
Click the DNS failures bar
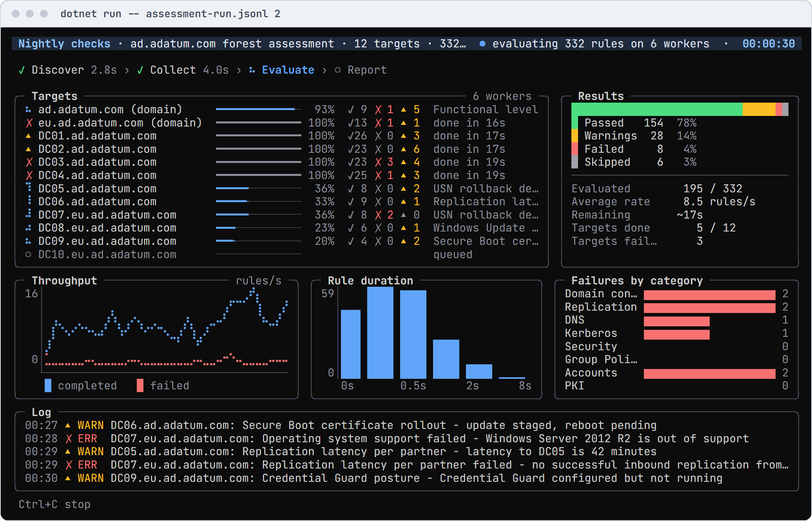click(676, 321)
